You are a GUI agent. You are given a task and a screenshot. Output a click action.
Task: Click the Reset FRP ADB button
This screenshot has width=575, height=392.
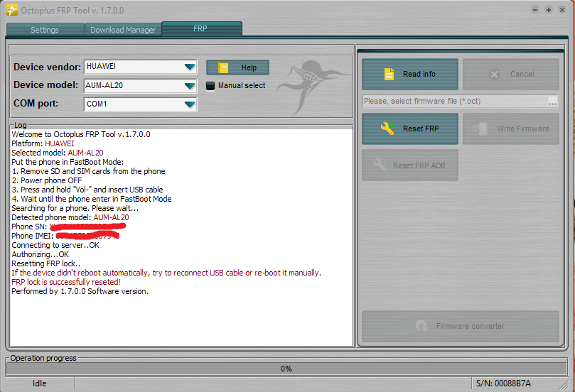tap(410, 165)
